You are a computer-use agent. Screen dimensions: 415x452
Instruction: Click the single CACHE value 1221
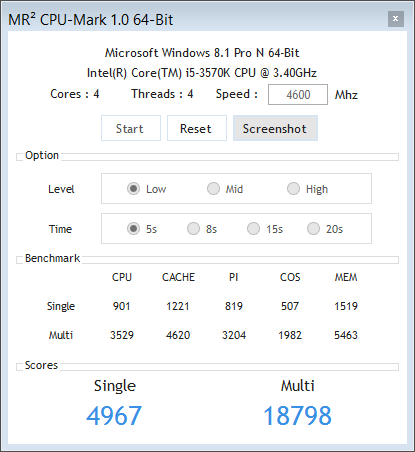(178, 306)
